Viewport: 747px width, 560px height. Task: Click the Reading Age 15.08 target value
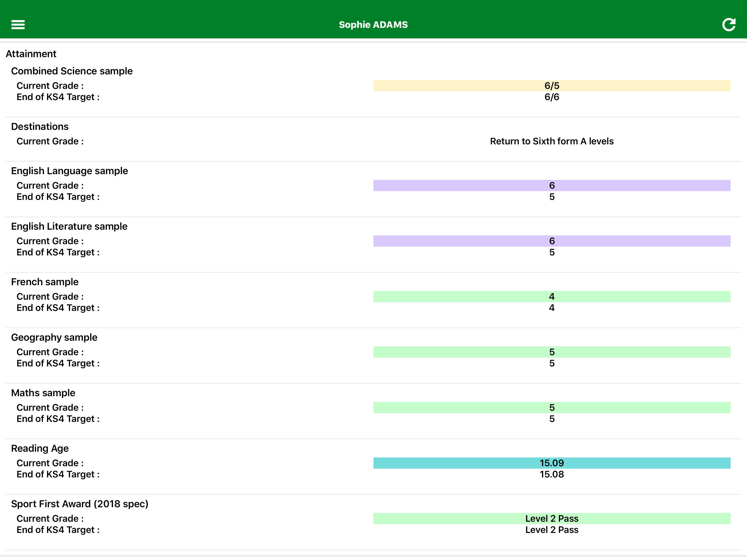tap(552, 474)
